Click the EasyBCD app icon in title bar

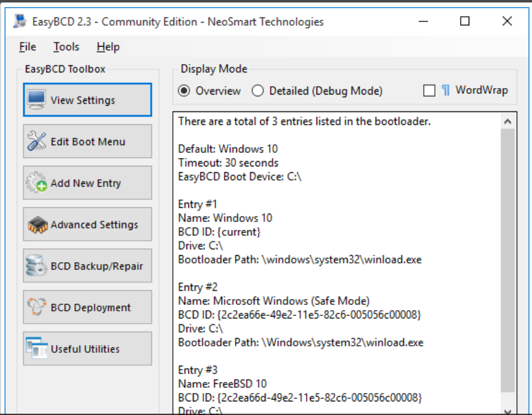[x=20, y=21]
